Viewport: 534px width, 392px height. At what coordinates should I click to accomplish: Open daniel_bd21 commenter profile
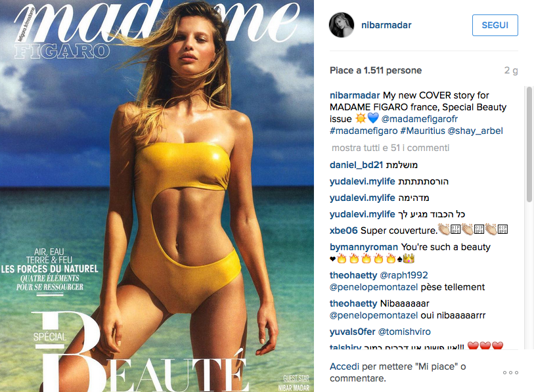356,165
